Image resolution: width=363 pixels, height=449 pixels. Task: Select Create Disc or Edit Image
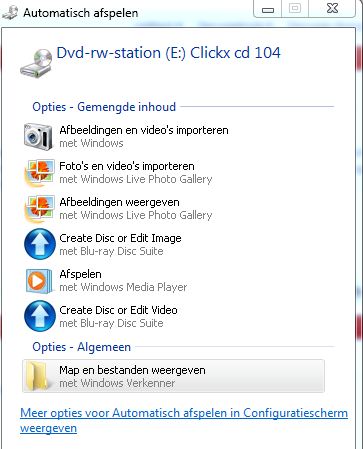pyautogui.click(x=120, y=238)
